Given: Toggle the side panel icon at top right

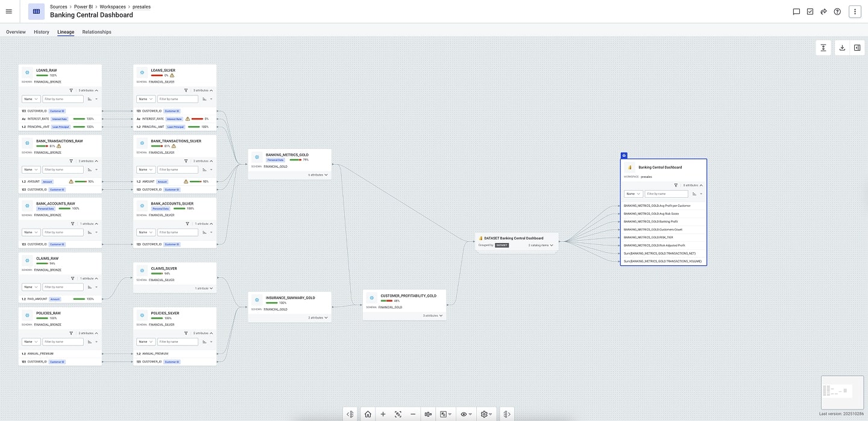Looking at the screenshot, I should (857, 48).
